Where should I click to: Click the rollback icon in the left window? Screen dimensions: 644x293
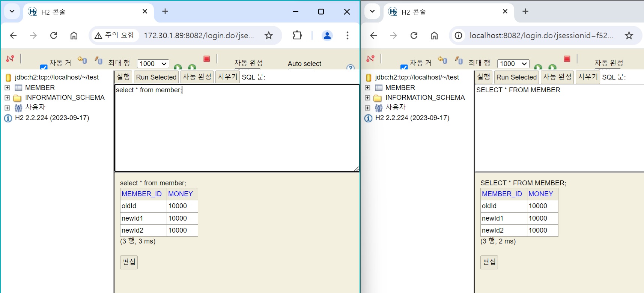(x=82, y=60)
